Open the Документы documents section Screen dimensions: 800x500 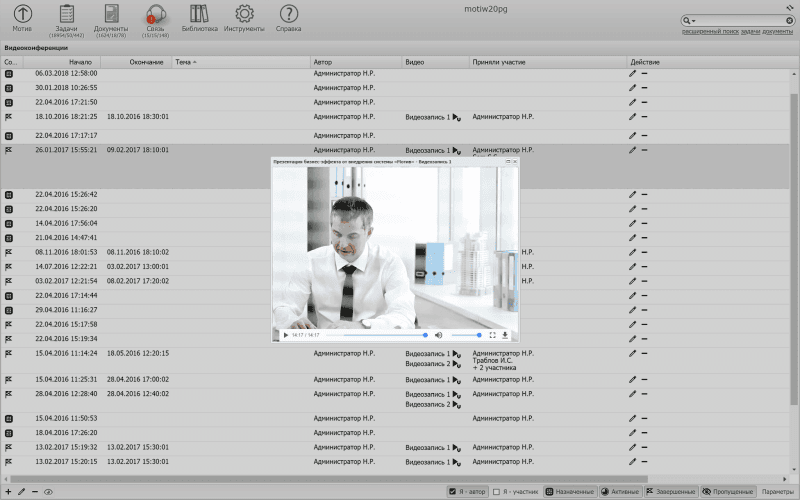click(x=111, y=14)
